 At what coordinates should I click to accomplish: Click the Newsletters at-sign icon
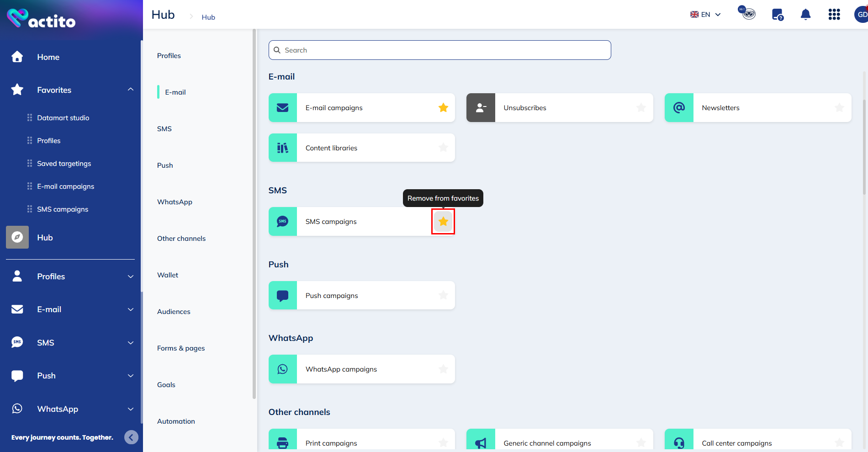tap(679, 108)
